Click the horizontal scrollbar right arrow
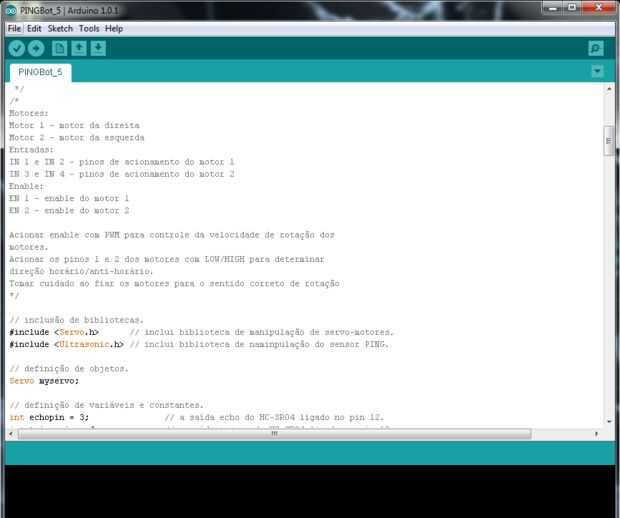 pyautogui.click(x=596, y=434)
